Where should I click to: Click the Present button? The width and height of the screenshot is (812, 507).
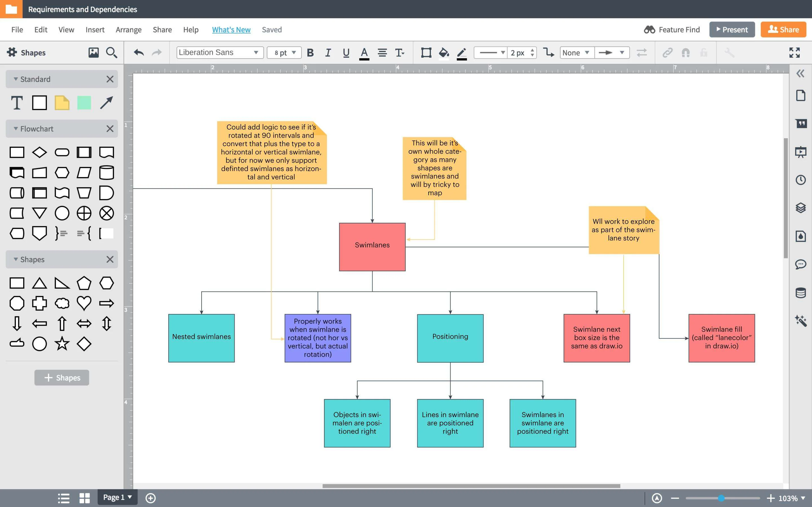point(732,30)
